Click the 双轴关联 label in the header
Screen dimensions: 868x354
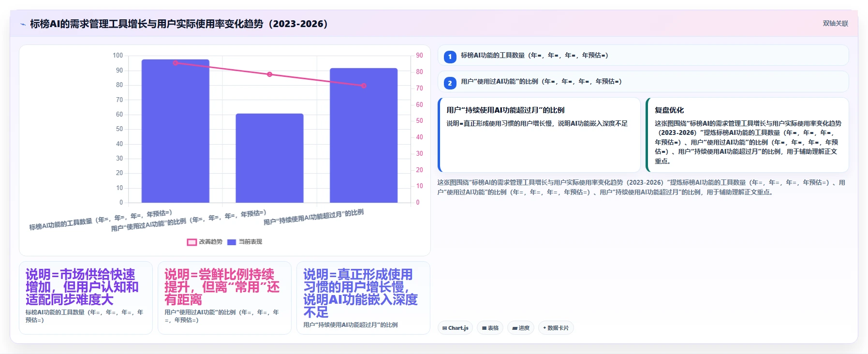coord(835,24)
